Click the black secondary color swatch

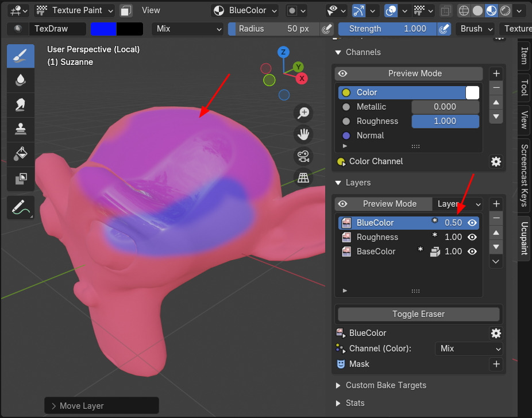tap(130, 29)
